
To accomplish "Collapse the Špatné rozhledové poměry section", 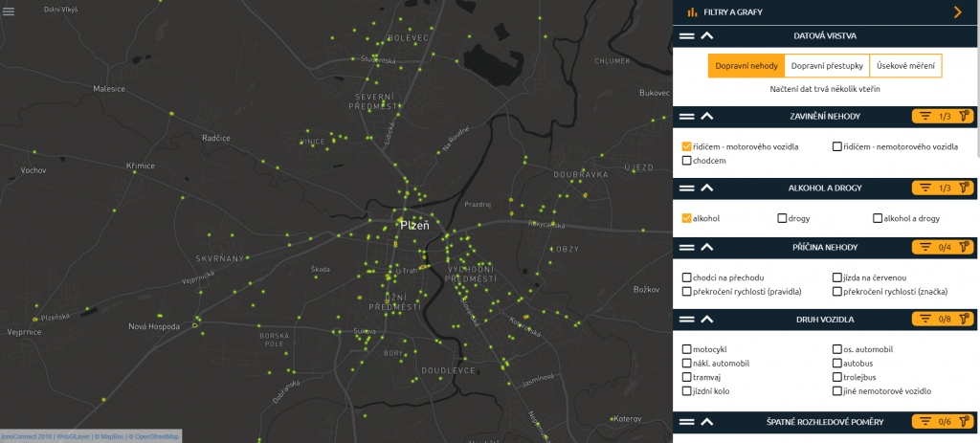I will (x=707, y=422).
